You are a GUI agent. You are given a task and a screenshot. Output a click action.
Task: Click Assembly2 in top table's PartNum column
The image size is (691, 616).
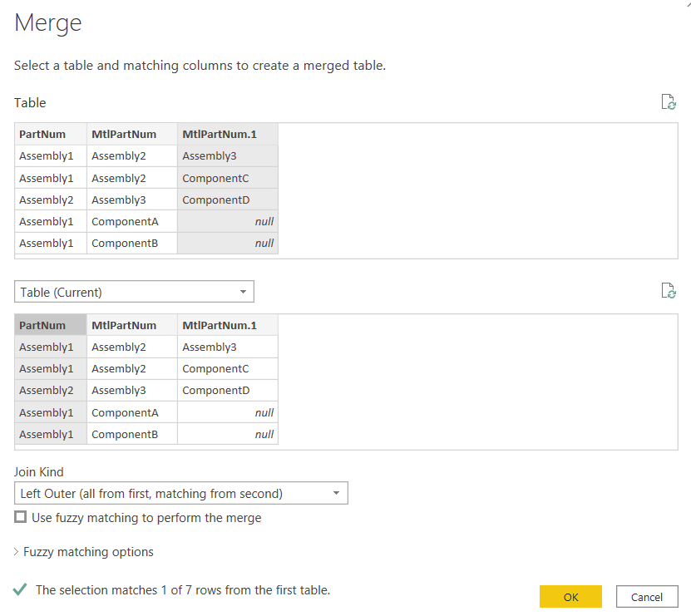[51, 200]
